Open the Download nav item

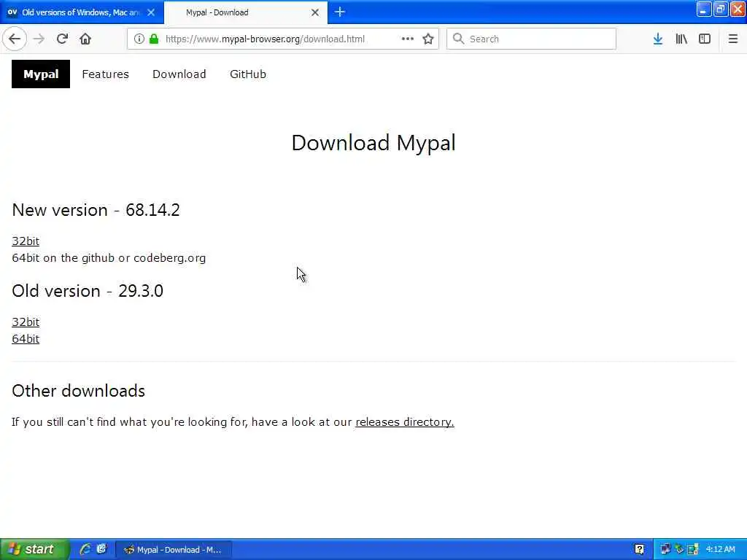point(179,74)
